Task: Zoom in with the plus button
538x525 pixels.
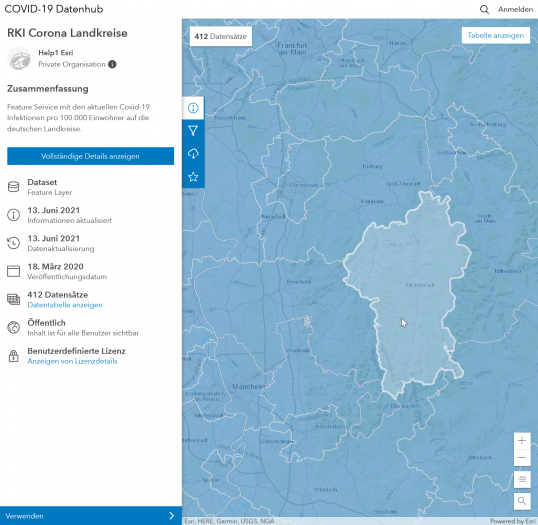Action: coord(522,441)
